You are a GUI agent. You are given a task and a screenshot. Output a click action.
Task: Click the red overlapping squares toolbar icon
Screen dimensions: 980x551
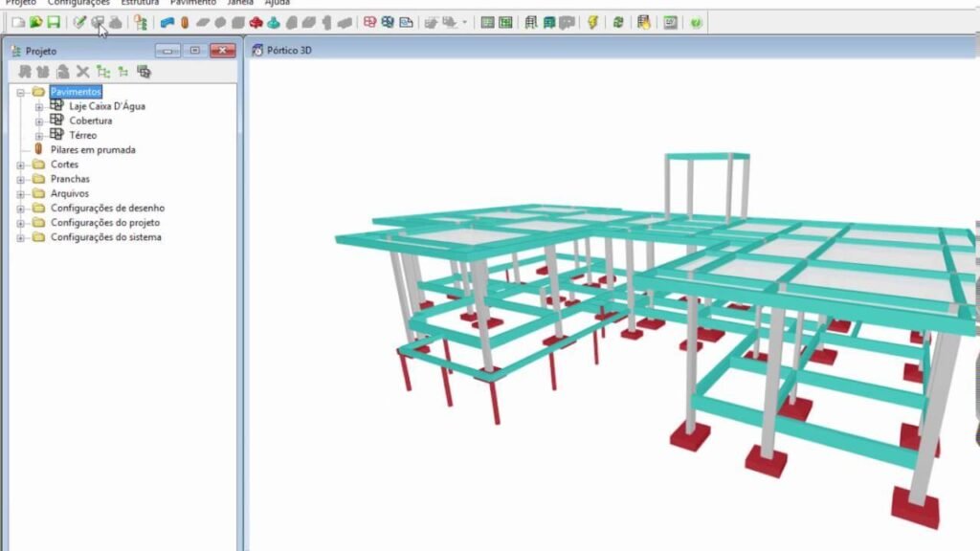[370, 23]
